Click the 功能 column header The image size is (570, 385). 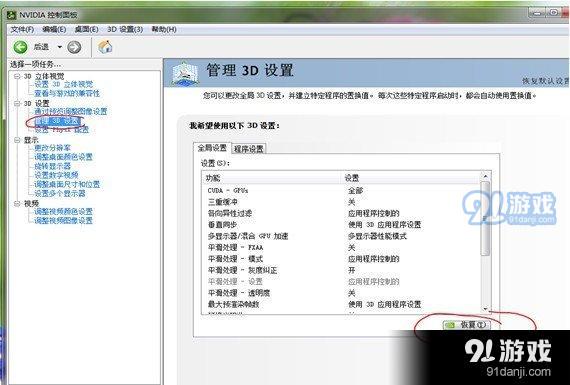point(271,178)
